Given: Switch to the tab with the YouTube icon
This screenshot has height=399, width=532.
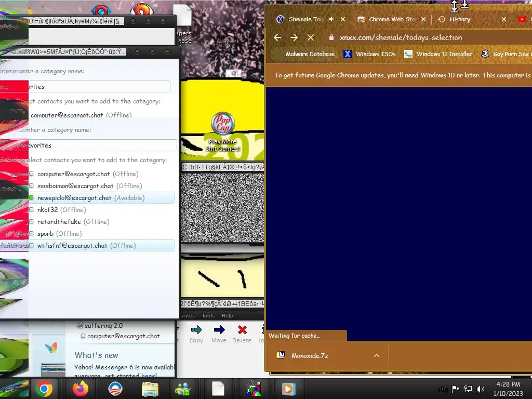Looking at the screenshot, I should (522, 19).
